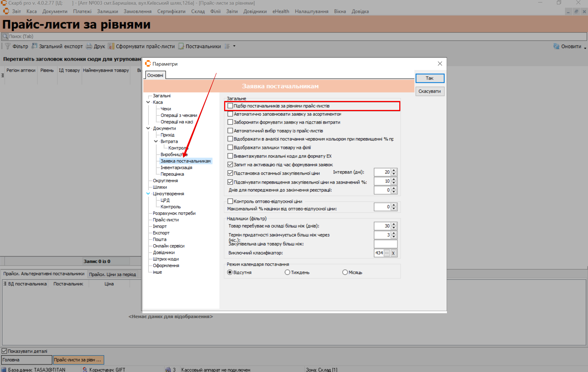The image size is (588, 372).
Task: Switch to Прайси. Ціни за період tab
Action: click(x=112, y=274)
